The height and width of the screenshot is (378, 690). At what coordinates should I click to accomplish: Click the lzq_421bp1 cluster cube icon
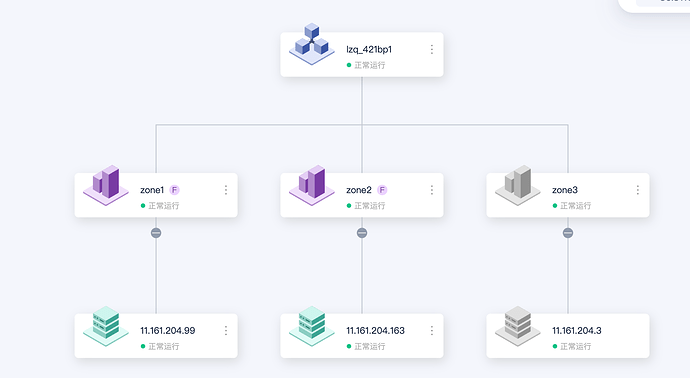312,44
